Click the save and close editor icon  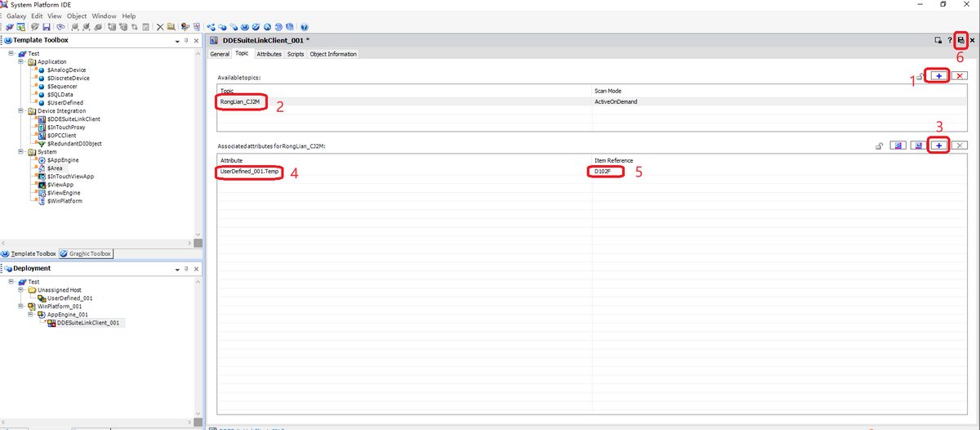point(961,40)
